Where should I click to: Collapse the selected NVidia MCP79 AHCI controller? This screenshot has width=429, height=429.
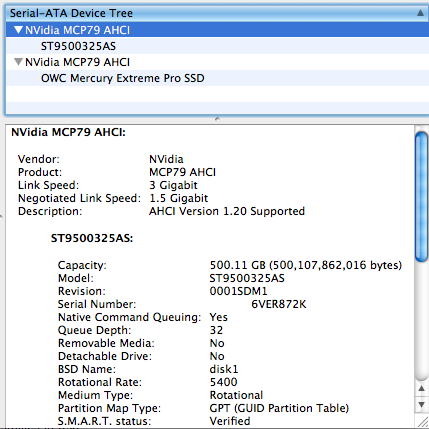[x=19, y=30]
